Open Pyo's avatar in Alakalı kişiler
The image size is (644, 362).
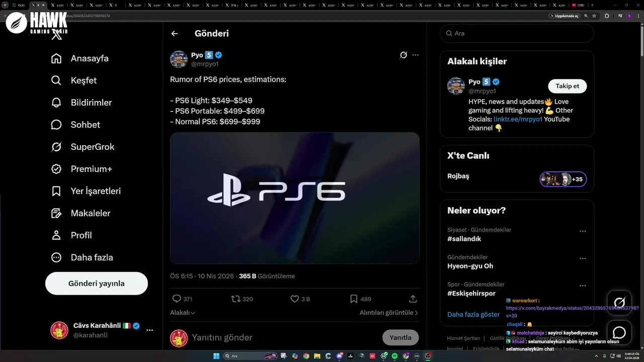(456, 86)
